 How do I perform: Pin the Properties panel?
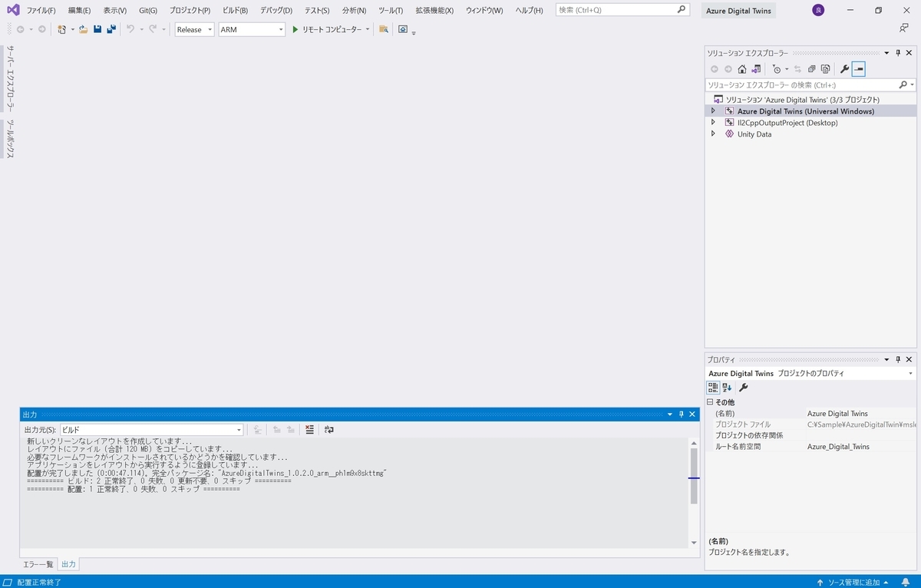(898, 359)
